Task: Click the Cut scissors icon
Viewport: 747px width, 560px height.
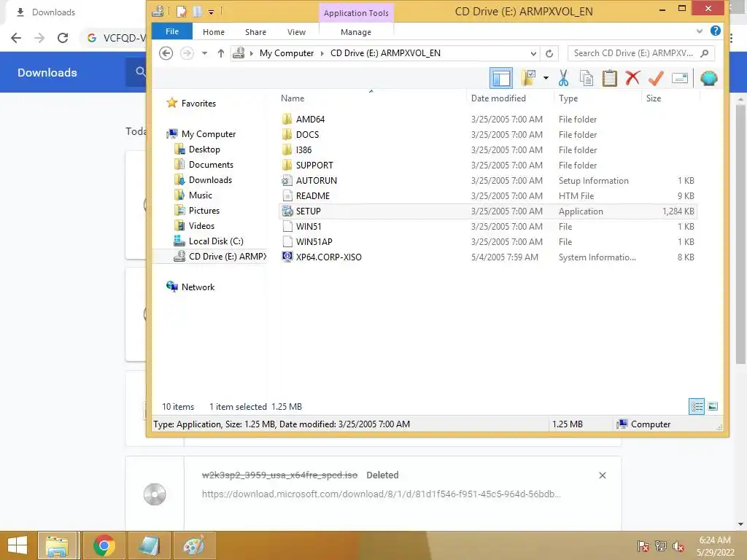Action: click(564, 78)
